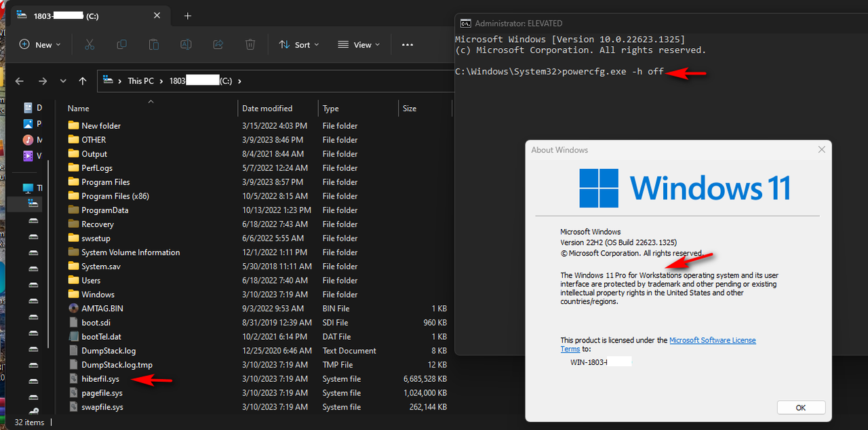Select the AMTAG.BIN file icon
Screen dimensions: 868x430
click(x=74, y=309)
